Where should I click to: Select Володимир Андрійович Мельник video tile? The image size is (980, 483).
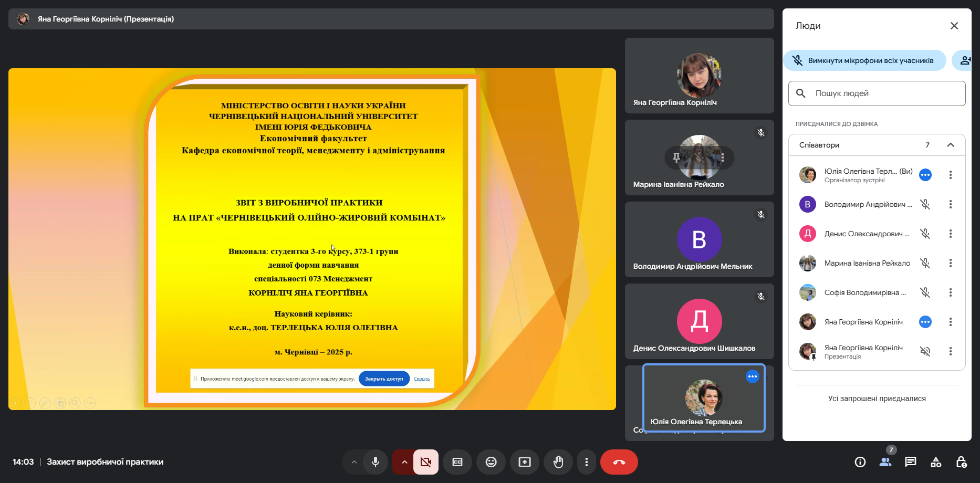(699, 239)
